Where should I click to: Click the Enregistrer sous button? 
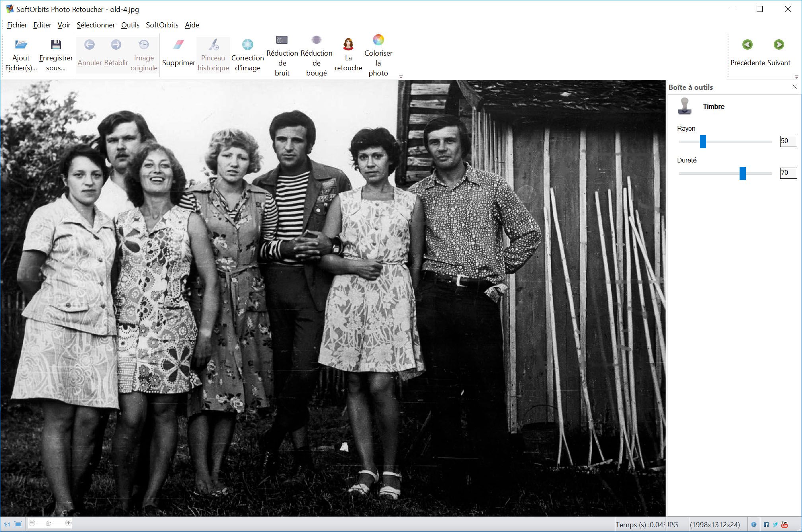click(x=56, y=54)
